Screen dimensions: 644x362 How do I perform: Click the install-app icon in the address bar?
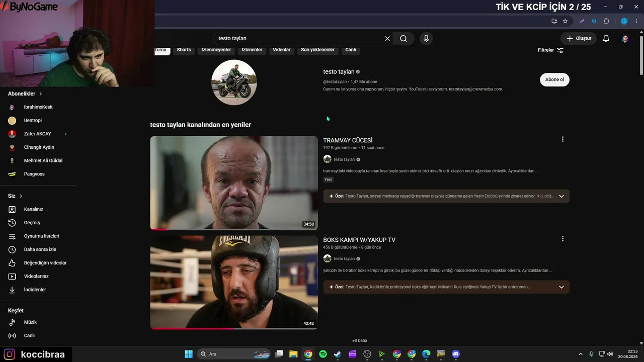coord(554,21)
